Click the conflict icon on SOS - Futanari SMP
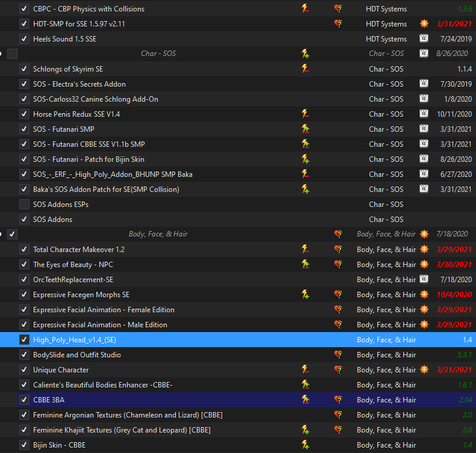Screen dimensions: 476x453 305,129
